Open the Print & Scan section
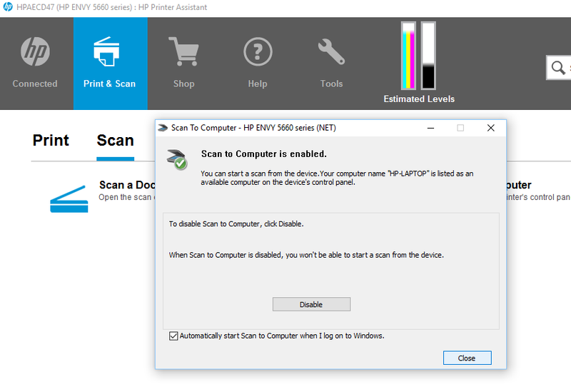This screenshot has width=571, height=392. pyautogui.click(x=111, y=64)
